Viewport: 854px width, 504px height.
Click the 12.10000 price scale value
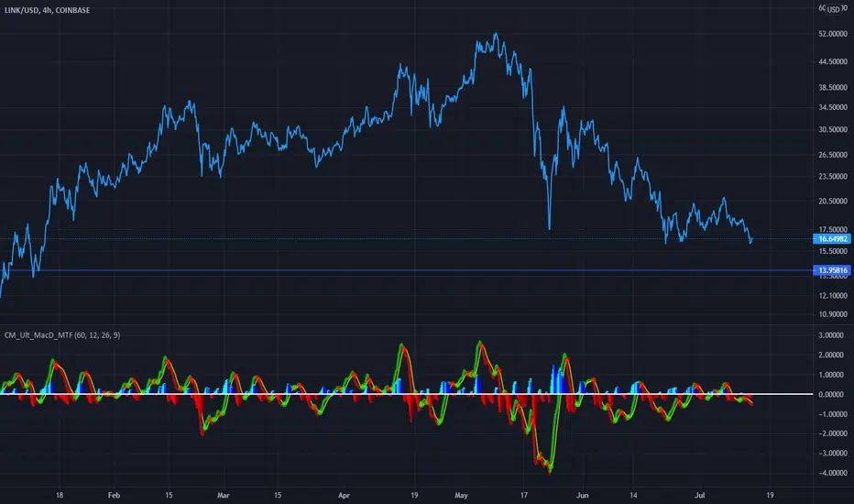pos(833,296)
